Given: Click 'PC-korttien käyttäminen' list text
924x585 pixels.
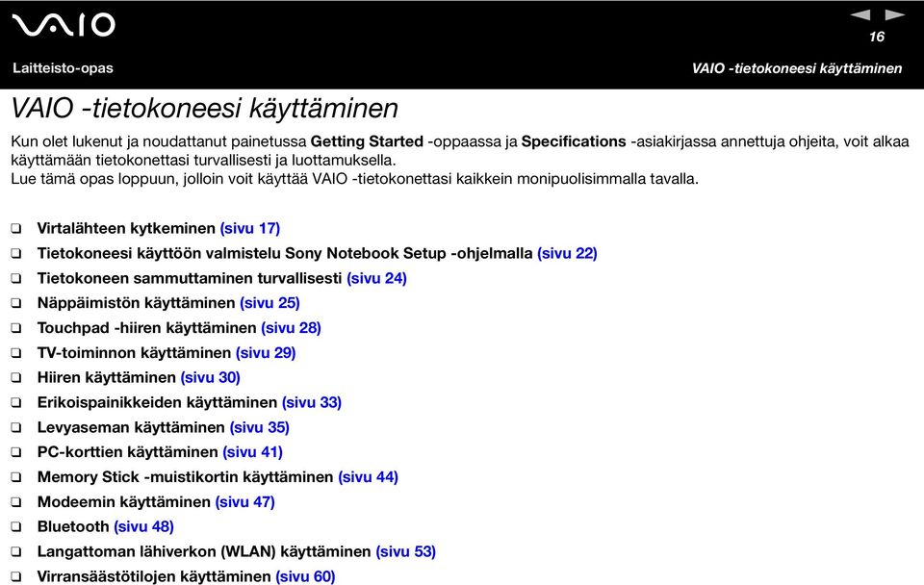Looking at the screenshot, I should click(128, 452).
